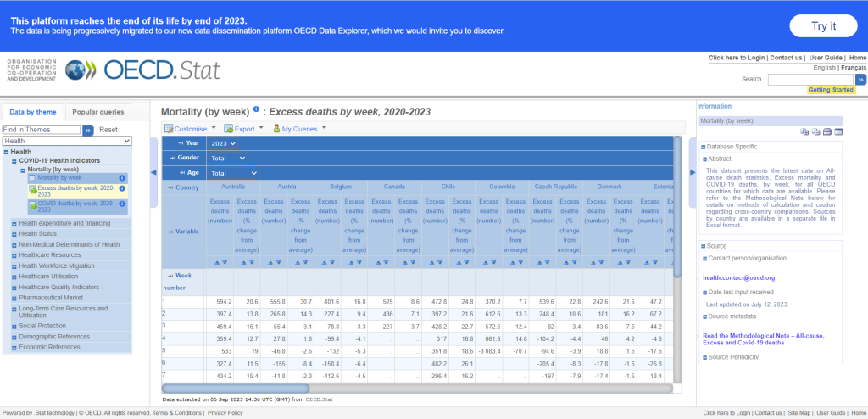Screen dimensions: 868x419
Task: Open the Gender Total dropdown
Action: click(228, 158)
